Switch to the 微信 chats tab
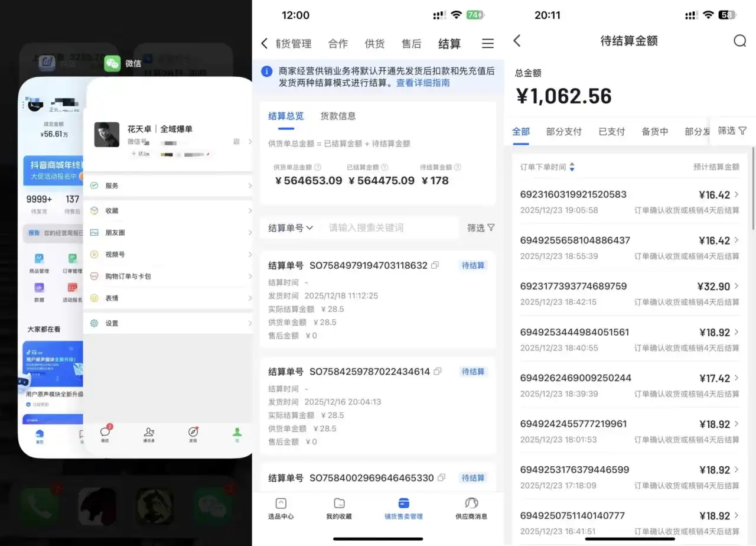The width and height of the screenshot is (756, 546). pos(105,434)
